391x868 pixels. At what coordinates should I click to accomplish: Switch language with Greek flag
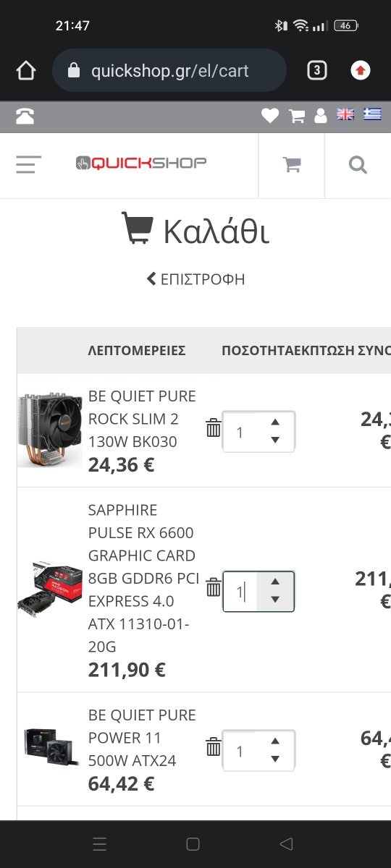click(372, 114)
